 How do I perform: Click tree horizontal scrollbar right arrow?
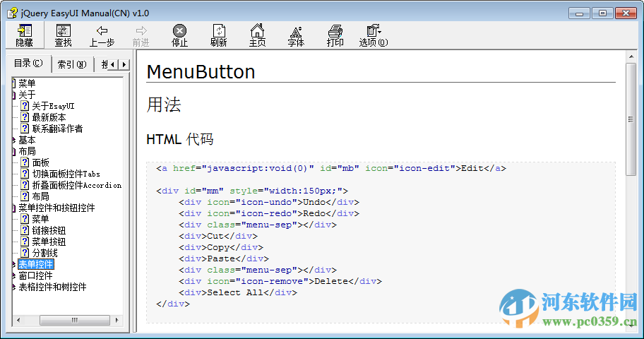[117, 320]
